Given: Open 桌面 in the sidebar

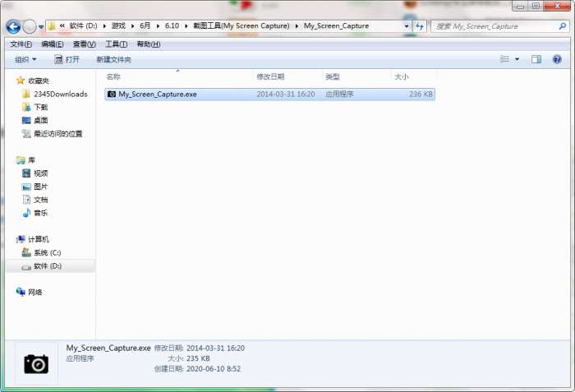Looking at the screenshot, I should coord(35,120).
